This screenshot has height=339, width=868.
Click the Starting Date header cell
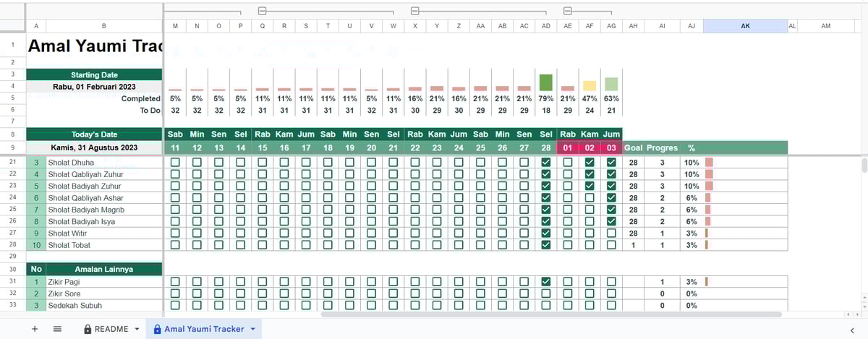coord(94,74)
